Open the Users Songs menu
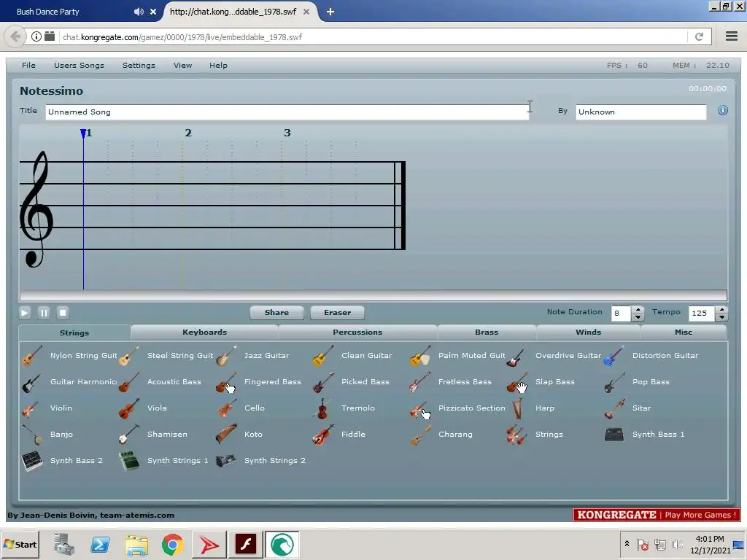Image resolution: width=747 pixels, height=560 pixels. point(79,65)
